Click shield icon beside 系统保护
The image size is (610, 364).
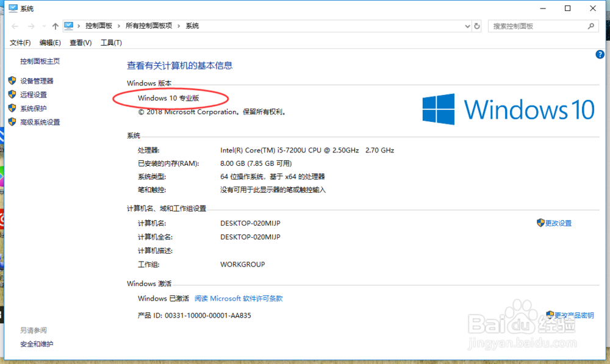tap(12, 108)
